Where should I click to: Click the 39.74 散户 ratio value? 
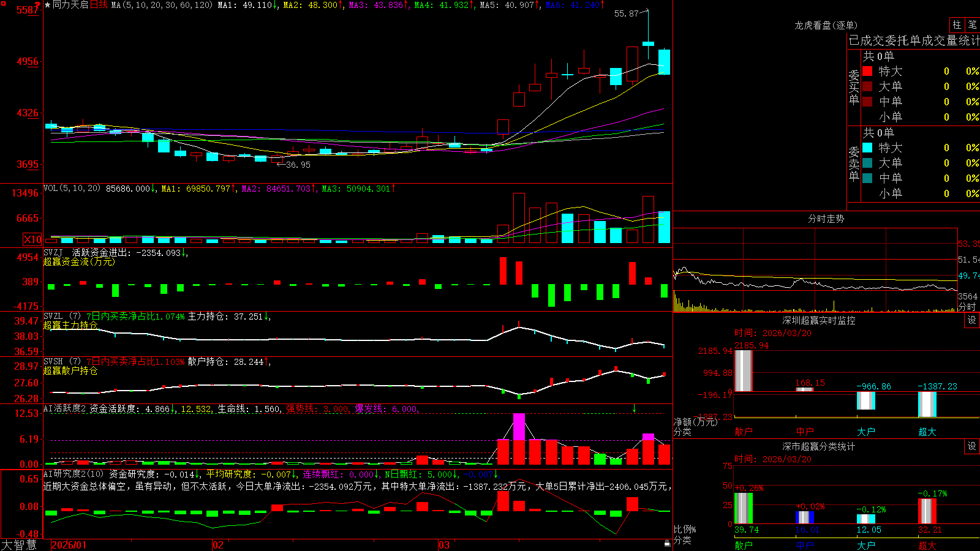tap(747, 530)
